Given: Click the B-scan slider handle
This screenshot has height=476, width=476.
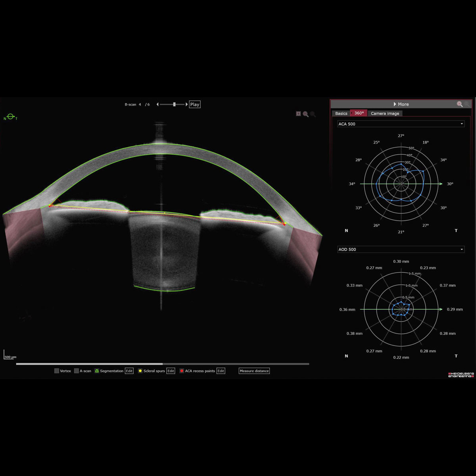Looking at the screenshot, I should click(174, 104).
